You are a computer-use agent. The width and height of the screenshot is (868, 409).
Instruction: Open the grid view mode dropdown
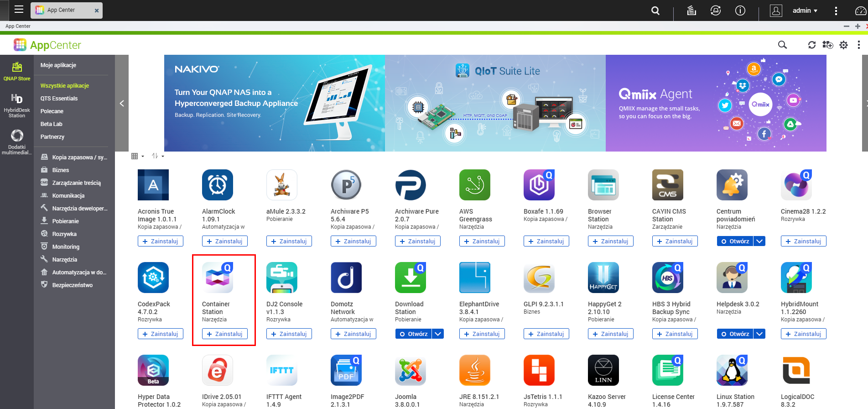coord(138,156)
